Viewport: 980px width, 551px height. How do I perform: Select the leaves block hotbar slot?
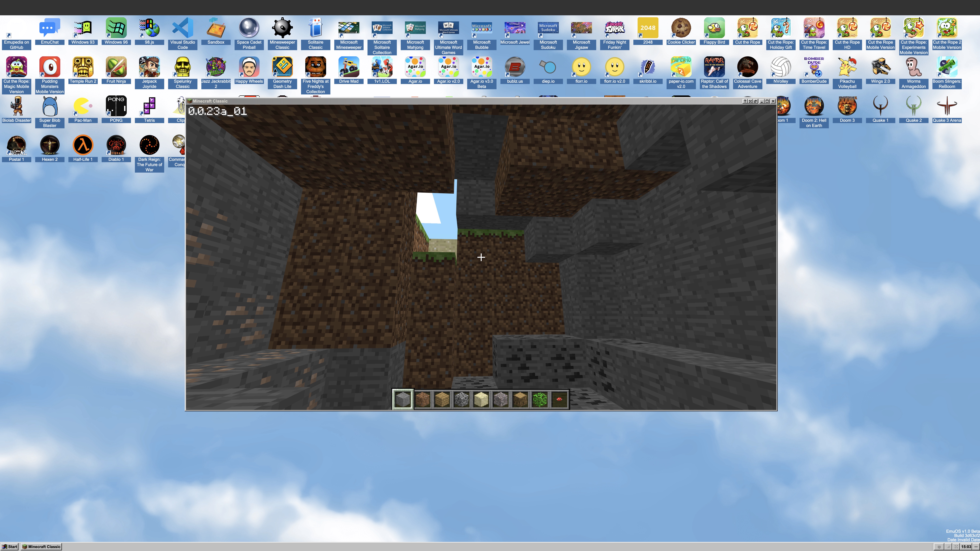[540, 399]
